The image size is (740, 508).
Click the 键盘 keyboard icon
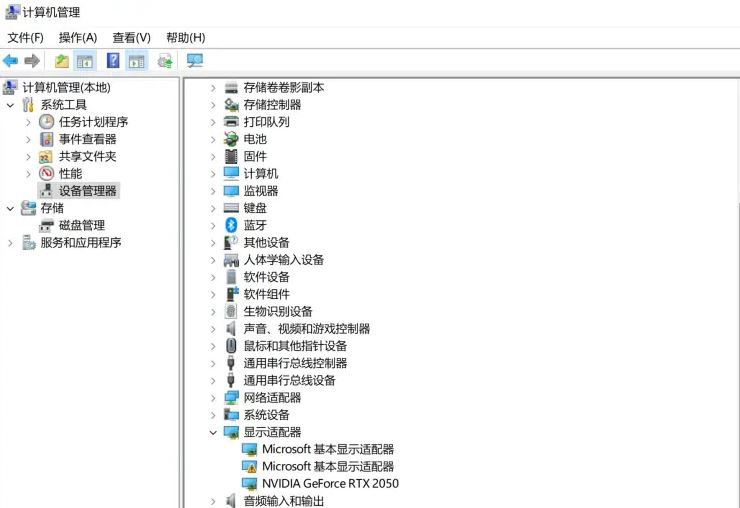coord(231,208)
